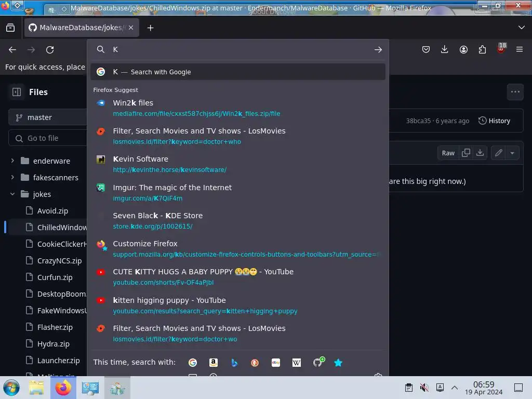Search this time with Bing icon
532x399 pixels.
[x=234, y=362]
